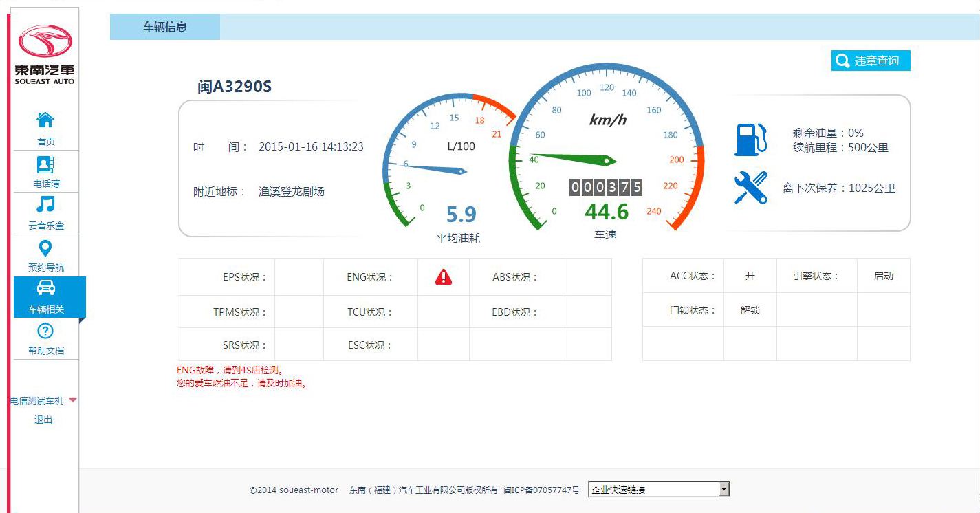Click the fuel pump icon
Screen dimensions: 980x513
click(x=750, y=140)
